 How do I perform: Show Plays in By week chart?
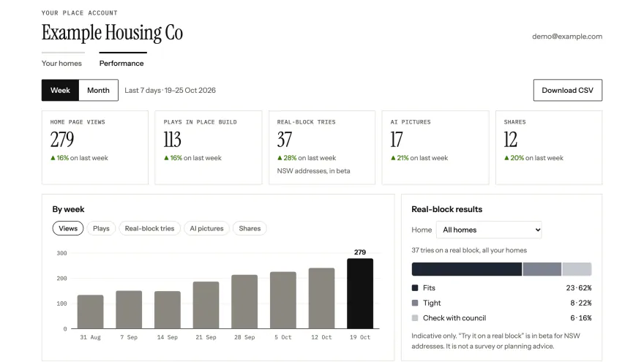101,229
